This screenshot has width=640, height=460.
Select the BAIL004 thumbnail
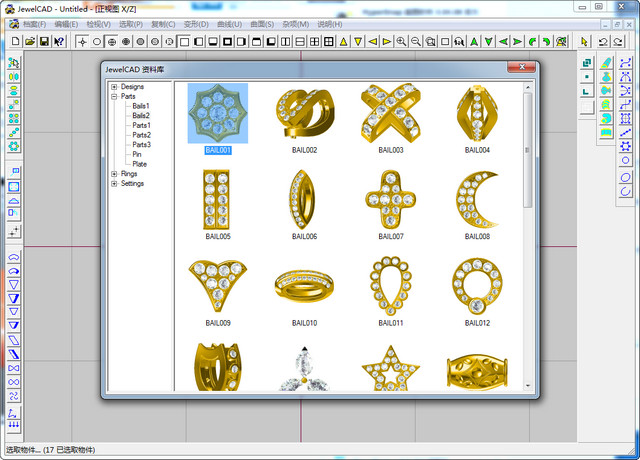[477, 113]
